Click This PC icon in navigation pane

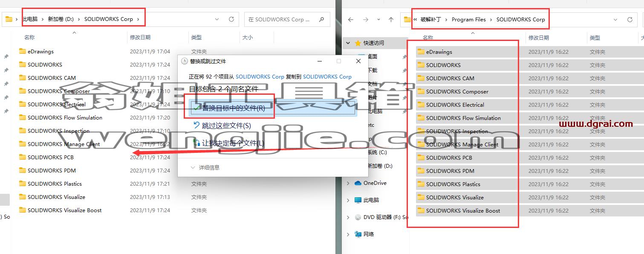tap(358, 200)
